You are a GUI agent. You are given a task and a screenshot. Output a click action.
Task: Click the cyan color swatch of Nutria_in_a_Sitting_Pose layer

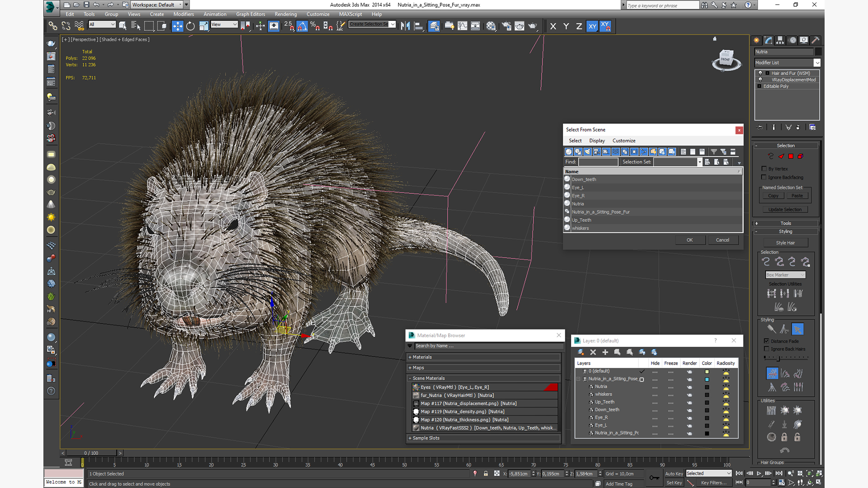pos(707,380)
